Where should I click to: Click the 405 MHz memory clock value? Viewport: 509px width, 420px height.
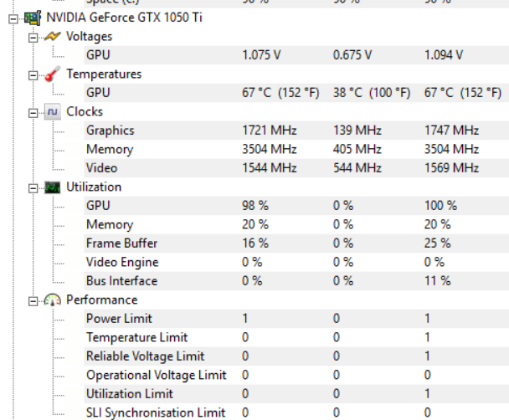coord(357,149)
